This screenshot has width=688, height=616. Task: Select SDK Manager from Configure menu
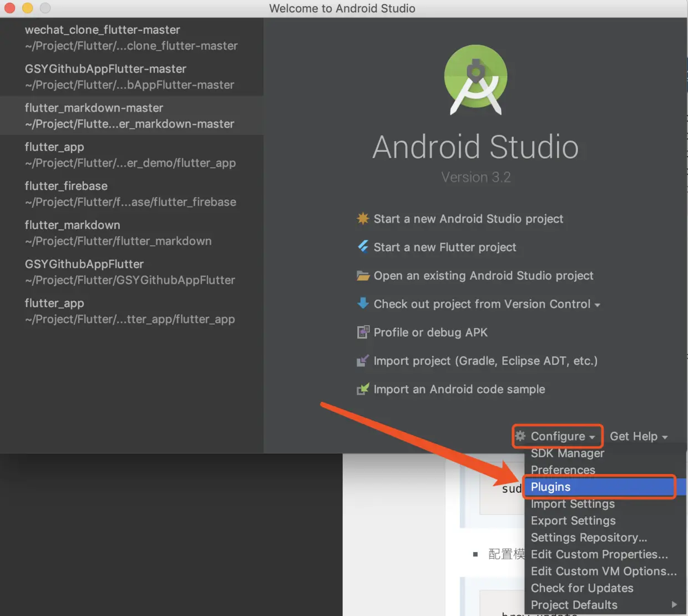pos(605,453)
